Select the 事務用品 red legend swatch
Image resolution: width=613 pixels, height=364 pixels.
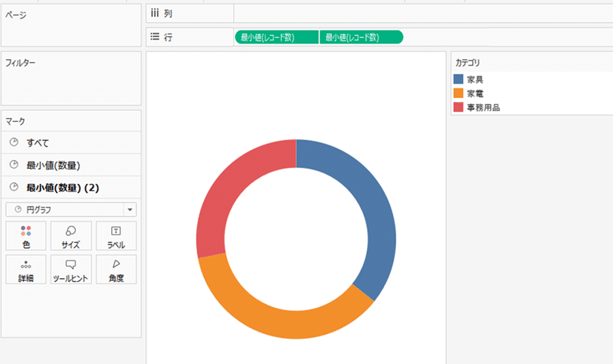(458, 107)
